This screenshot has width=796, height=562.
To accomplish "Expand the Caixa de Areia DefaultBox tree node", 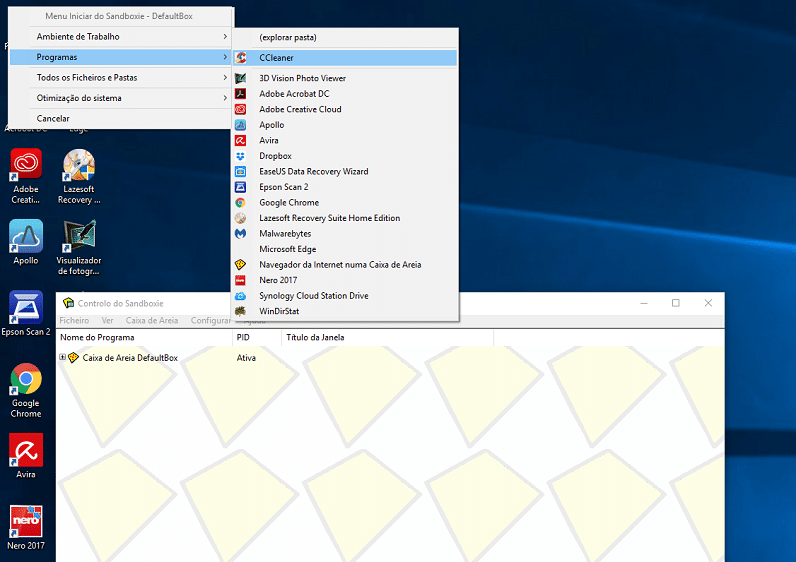I will tap(62, 357).
